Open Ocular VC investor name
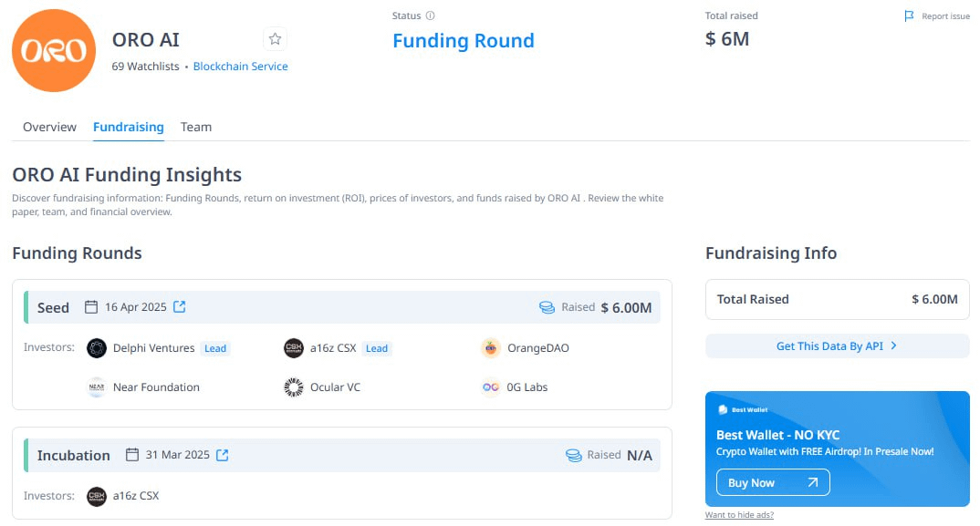The image size is (980, 526). click(x=335, y=387)
